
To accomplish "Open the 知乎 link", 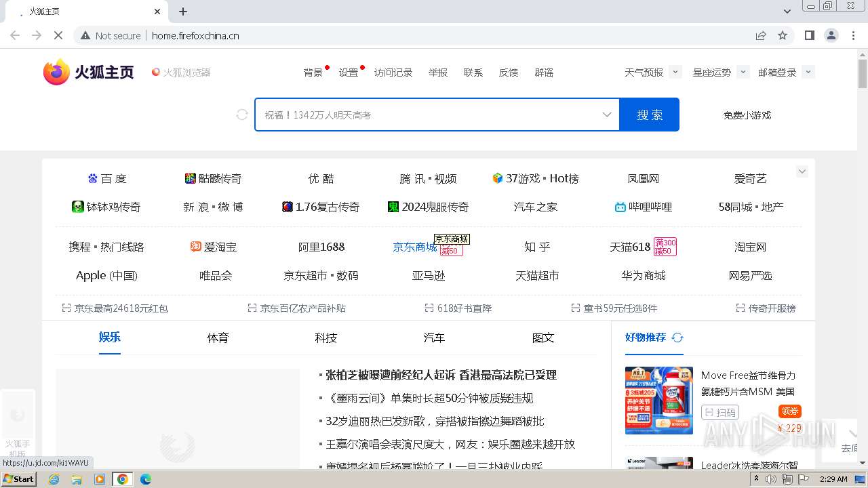I will point(537,247).
